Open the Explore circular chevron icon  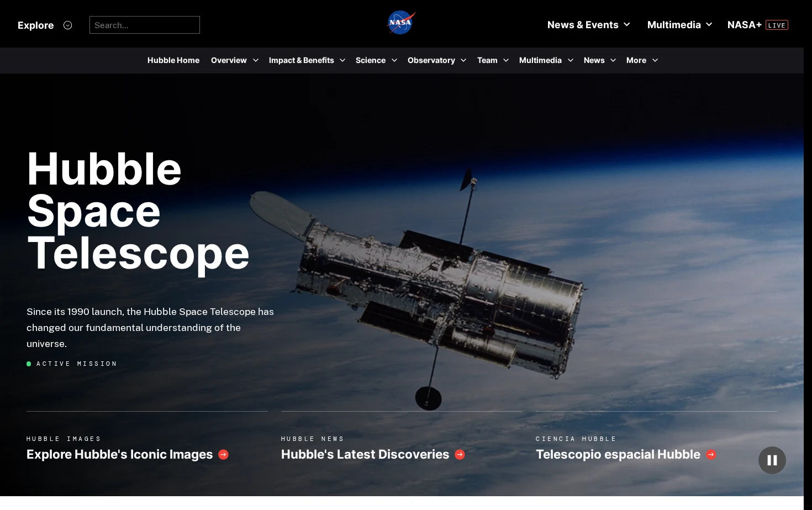click(x=68, y=25)
